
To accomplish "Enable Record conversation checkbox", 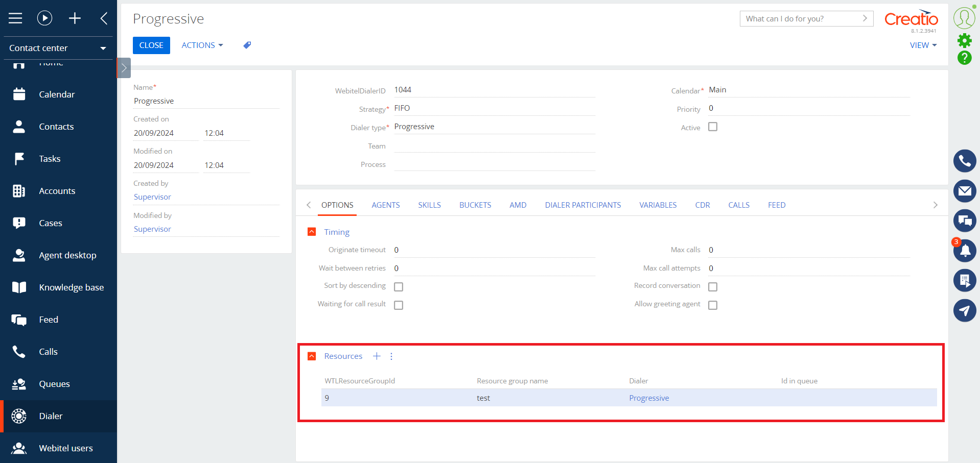I will click(x=713, y=287).
